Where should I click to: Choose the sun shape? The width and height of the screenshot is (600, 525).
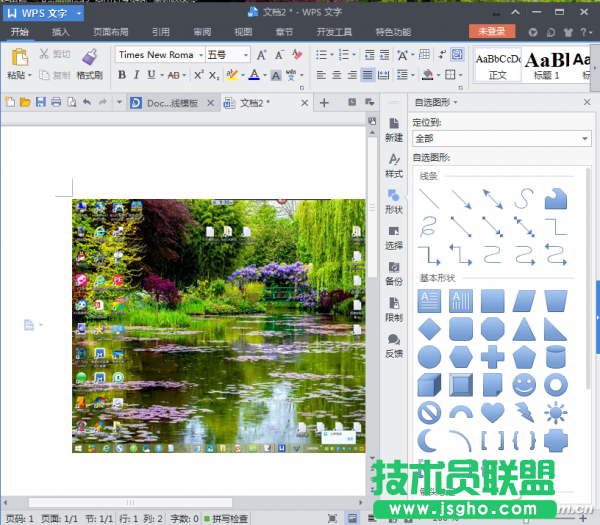pos(556,412)
